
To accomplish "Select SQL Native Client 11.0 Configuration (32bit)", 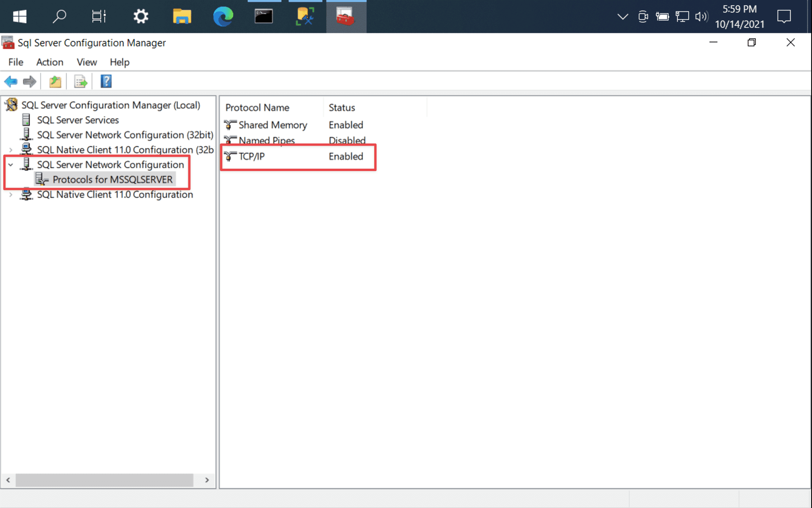I will (x=125, y=150).
